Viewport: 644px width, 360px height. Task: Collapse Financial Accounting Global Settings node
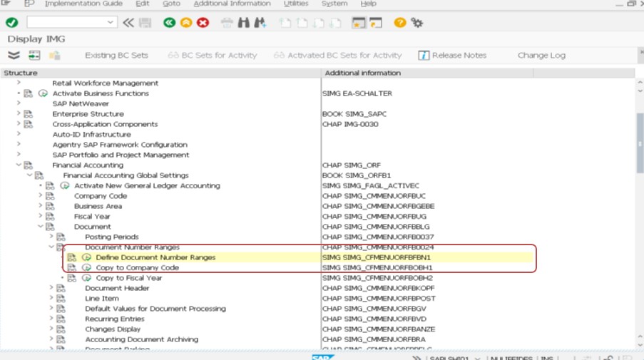[29, 175]
